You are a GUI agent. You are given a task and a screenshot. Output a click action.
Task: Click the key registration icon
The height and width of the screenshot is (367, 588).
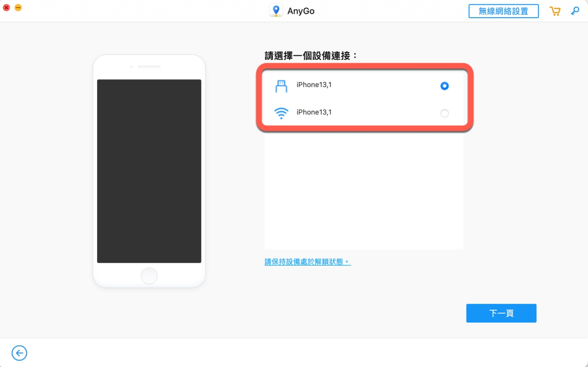[575, 11]
